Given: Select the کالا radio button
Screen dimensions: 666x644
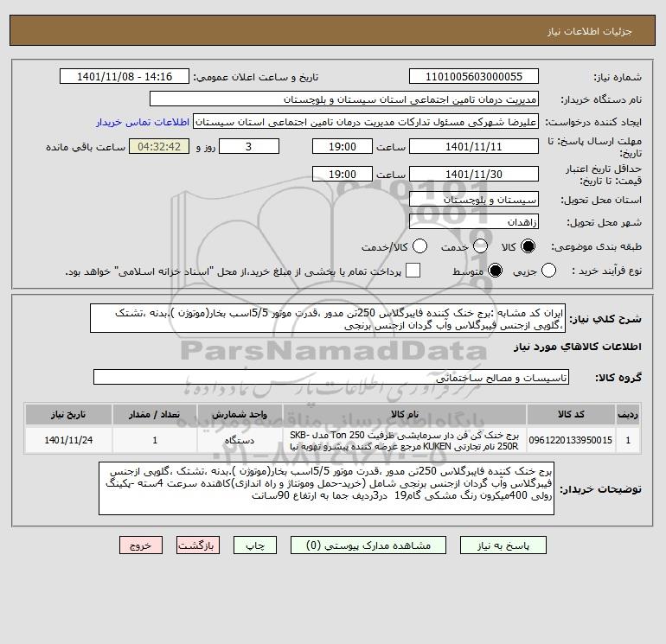Looking at the screenshot, I should click(528, 246).
